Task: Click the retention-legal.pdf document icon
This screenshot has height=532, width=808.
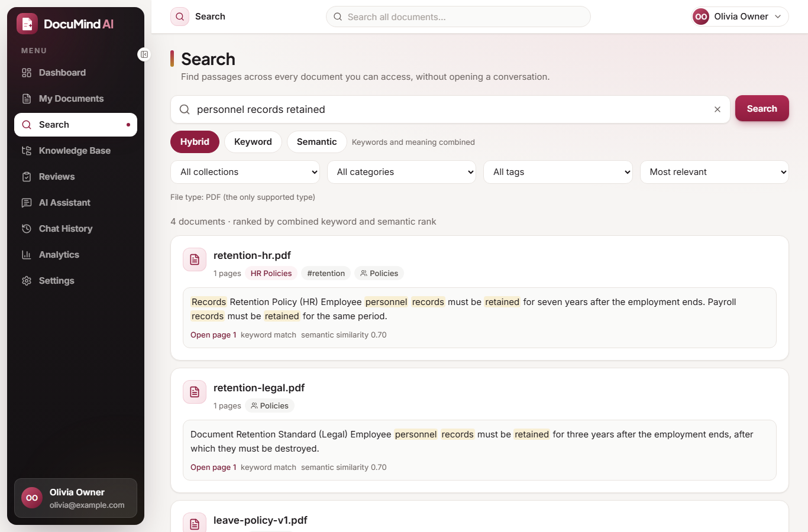Action: tap(195, 392)
